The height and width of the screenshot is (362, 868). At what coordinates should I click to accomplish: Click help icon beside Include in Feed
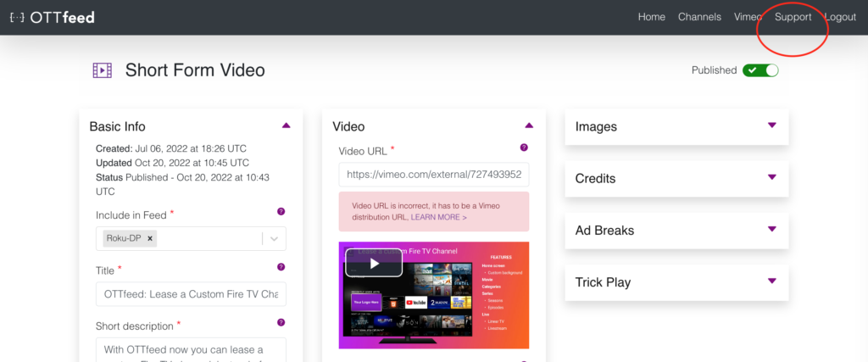(x=281, y=212)
